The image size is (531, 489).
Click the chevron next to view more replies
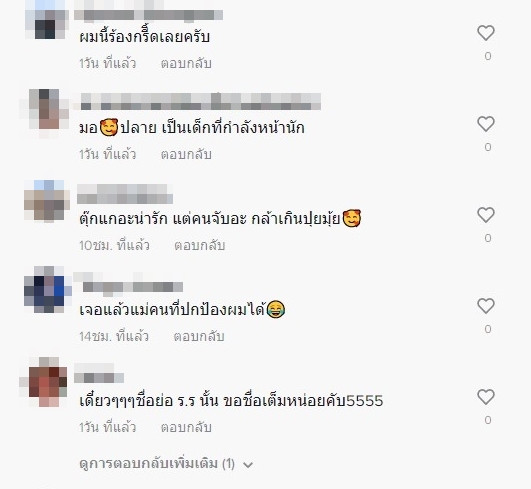[x=248, y=465]
